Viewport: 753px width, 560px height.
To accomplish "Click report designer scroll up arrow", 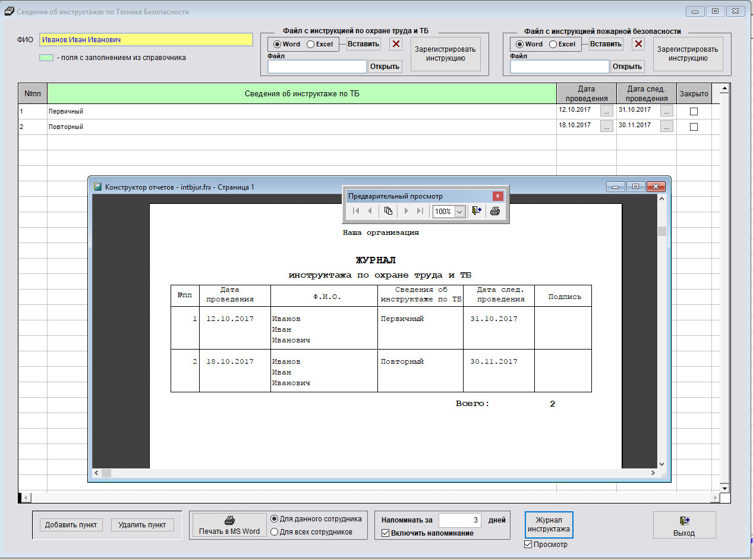I will click(x=662, y=200).
